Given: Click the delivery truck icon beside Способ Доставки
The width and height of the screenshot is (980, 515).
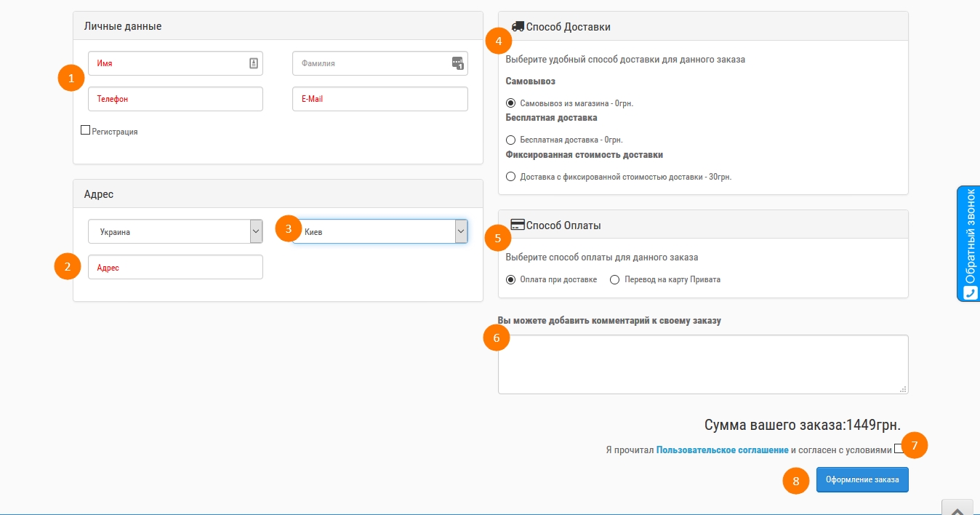Looking at the screenshot, I should [x=518, y=26].
